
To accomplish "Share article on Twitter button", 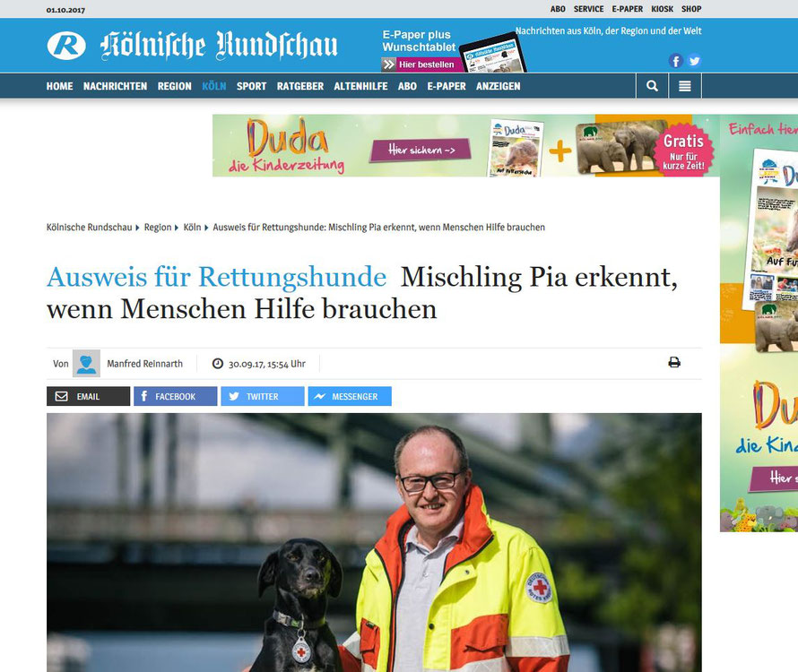I will click(263, 396).
